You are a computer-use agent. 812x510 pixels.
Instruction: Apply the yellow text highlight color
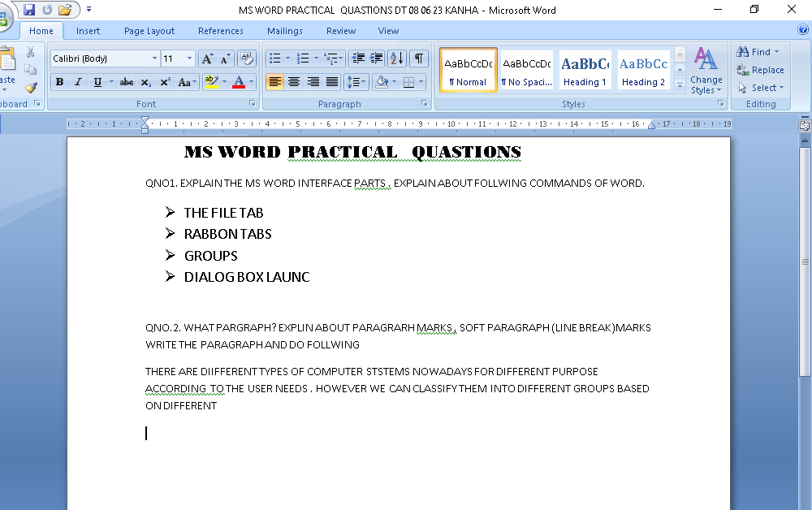click(x=211, y=82)
